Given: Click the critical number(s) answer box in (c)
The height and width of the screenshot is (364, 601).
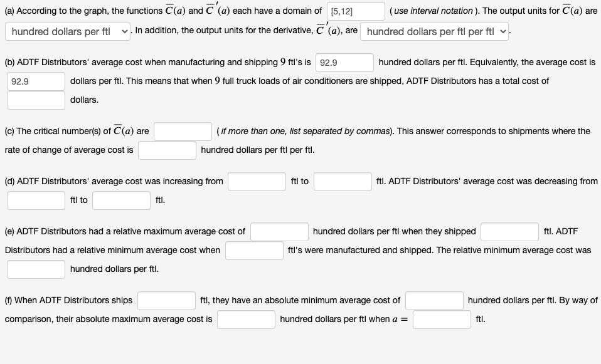Looking at the screenshot, I should point(183,131).
